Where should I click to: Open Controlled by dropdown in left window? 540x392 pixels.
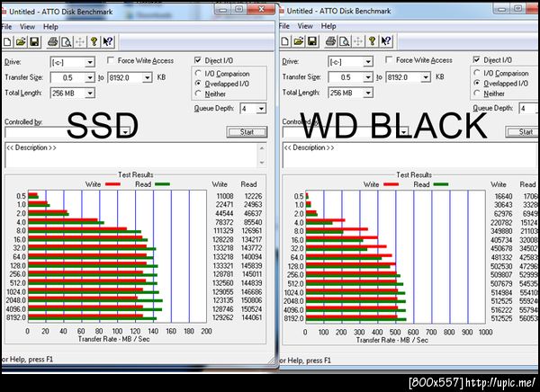pos(126,132)
